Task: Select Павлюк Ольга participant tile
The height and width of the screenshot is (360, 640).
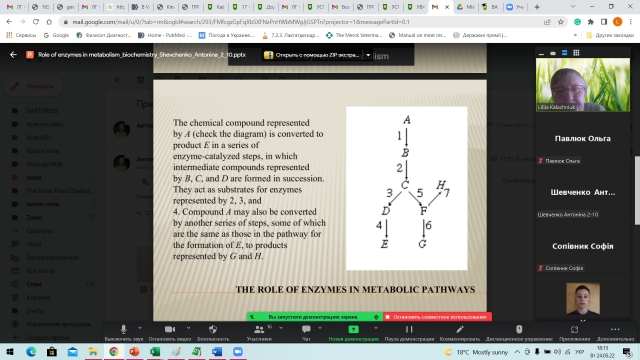Action: coord(583,139)
